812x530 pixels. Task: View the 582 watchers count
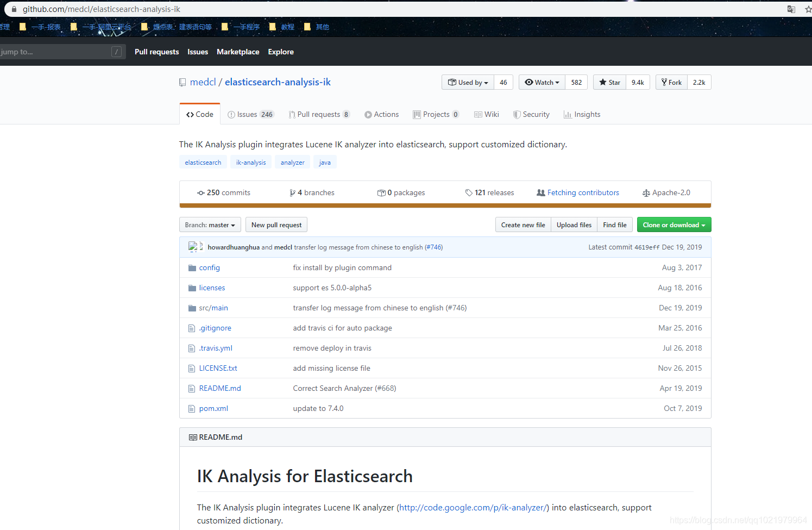point(576,82)
